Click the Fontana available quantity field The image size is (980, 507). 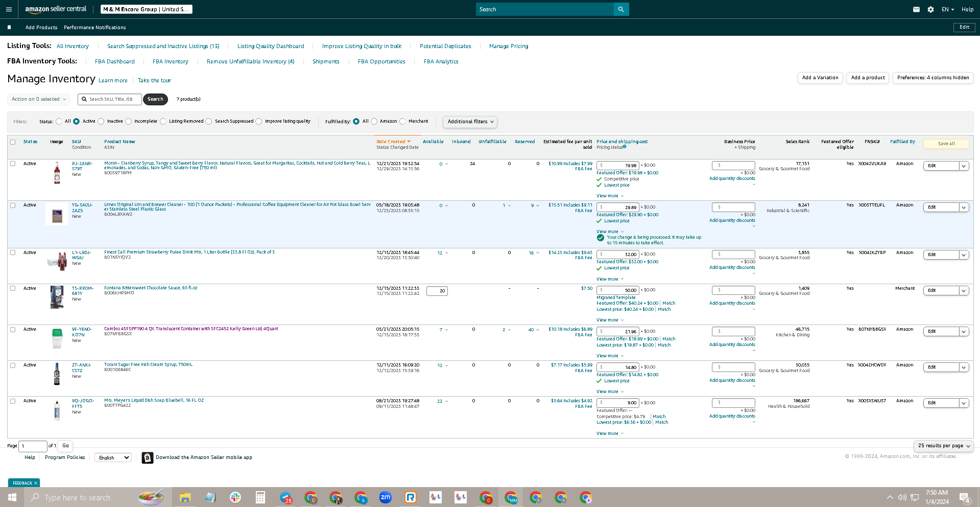coord(437,291)
